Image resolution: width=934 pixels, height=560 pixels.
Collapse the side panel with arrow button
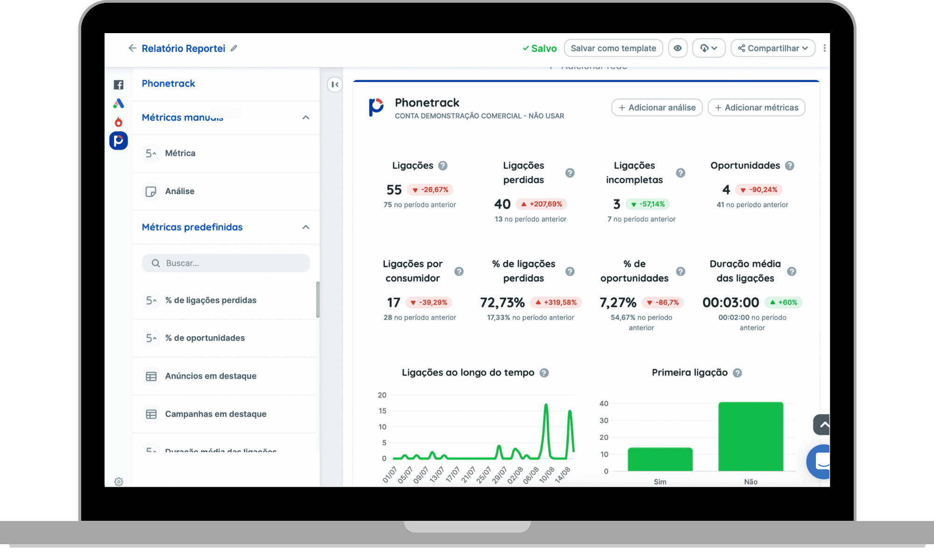pyautogui.click(x=335, y=84)
